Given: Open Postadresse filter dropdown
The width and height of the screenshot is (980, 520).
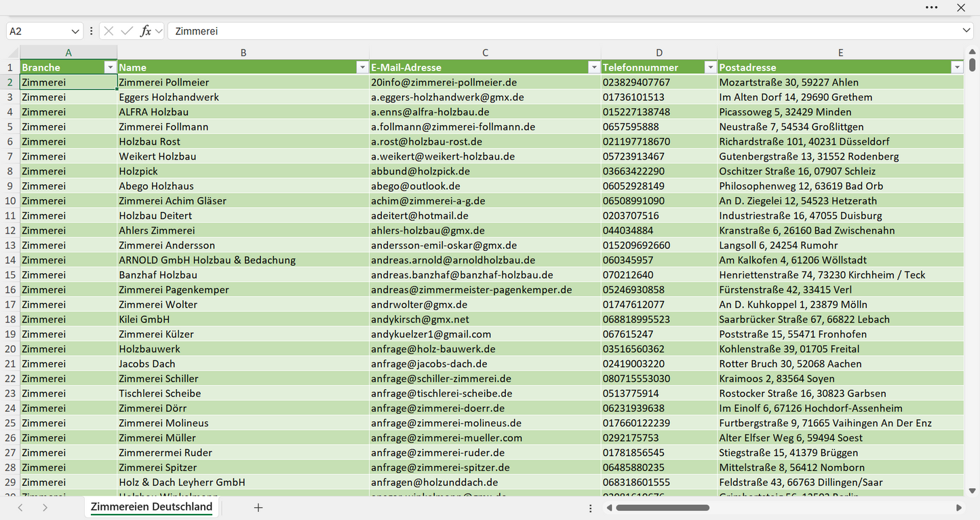Looking at the screenshot, I should (x=957, y=67).
